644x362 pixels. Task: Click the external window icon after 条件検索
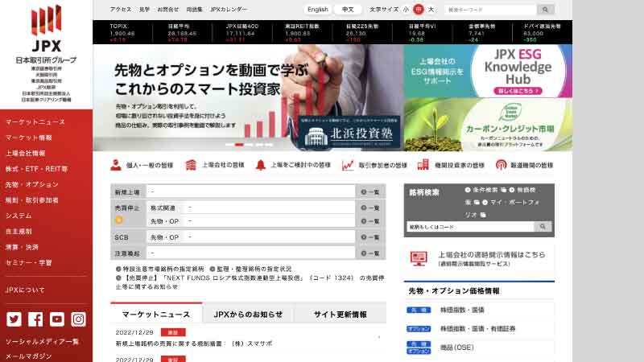(504, 190)
